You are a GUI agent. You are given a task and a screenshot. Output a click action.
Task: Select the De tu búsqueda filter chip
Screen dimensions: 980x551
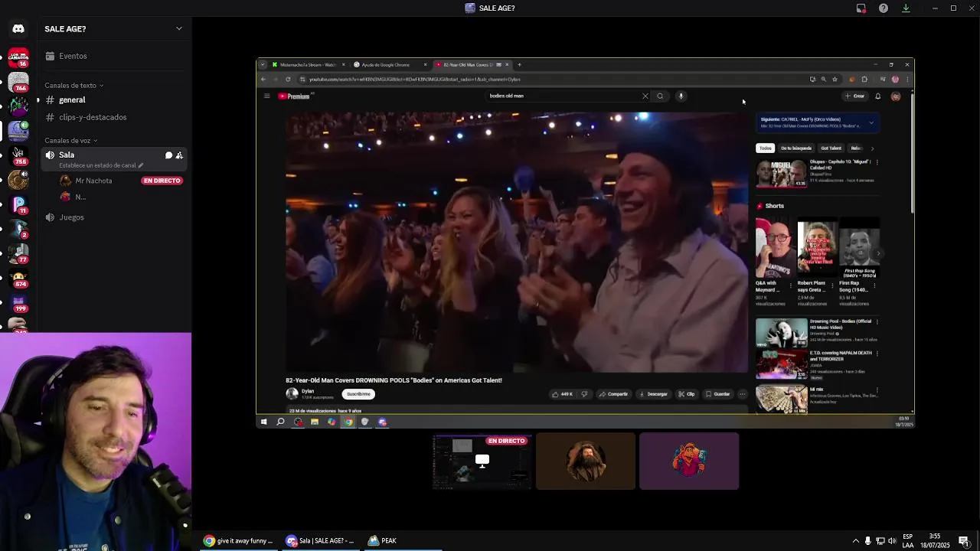point(795,148)
